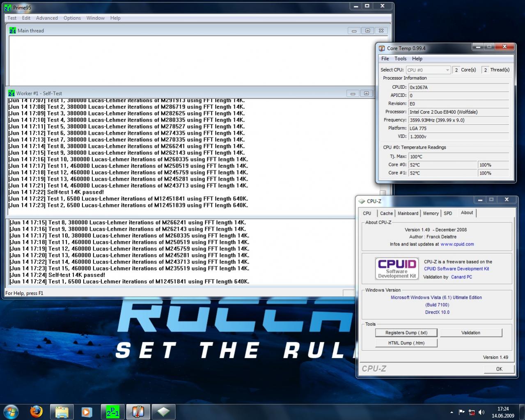Click Core #1 load 100% field

(494, 173)
